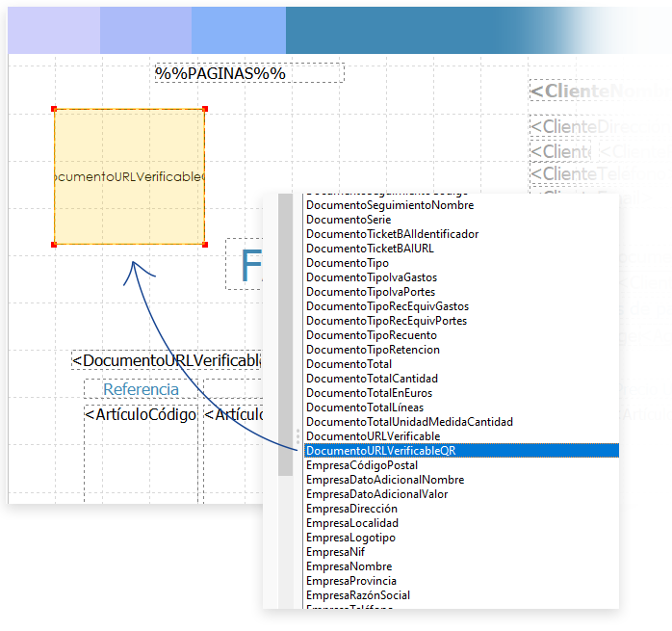
Task: Choose DocumentoURLVerificable from the list
Action: coord(373,436)
